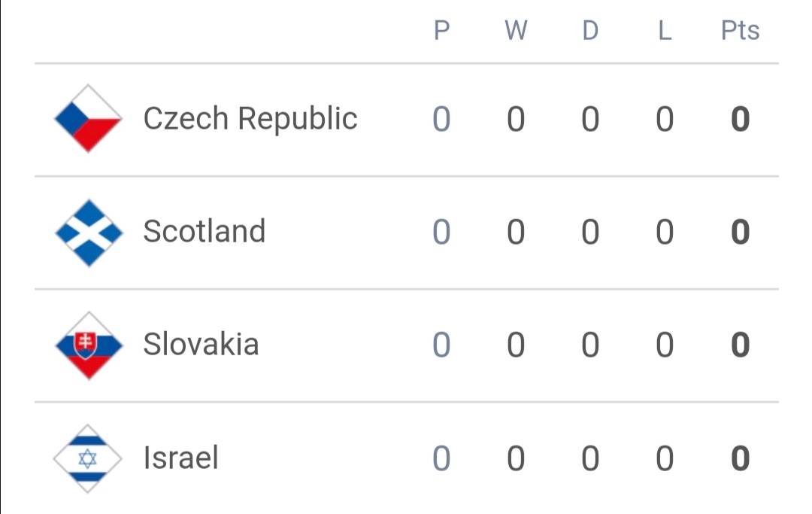The image size is (812, 514).
Task: Click Scotland's played matches value
Action: pyautogui.click(x=441, y=232)
